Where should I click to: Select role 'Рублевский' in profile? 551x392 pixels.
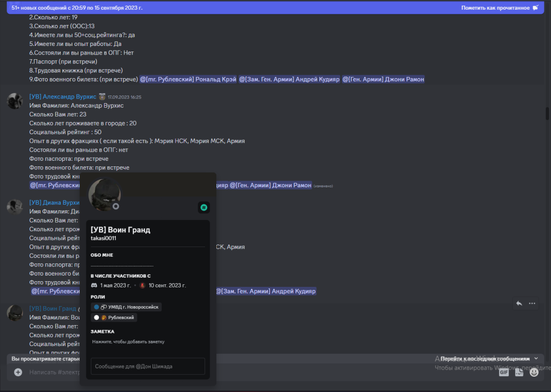pyautogui.click(x=114, y=317)
